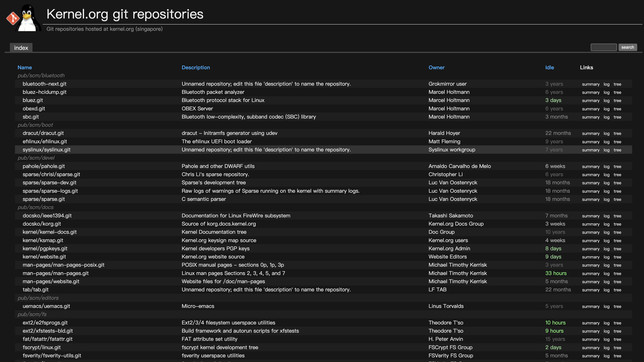Open the pub/scm/docs section heading
Image resolution: width=644 pixels, height=362 pixels.
(36, 207)
